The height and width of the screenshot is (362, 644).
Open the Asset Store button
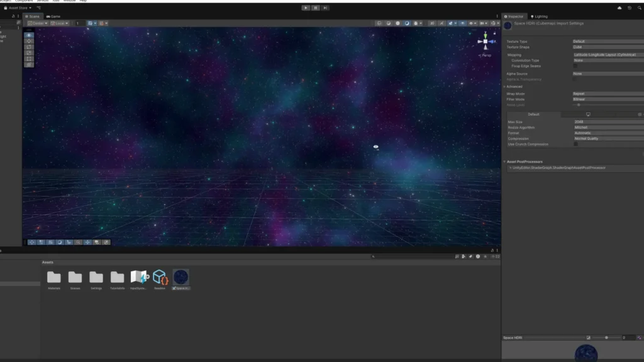point(18,8)
